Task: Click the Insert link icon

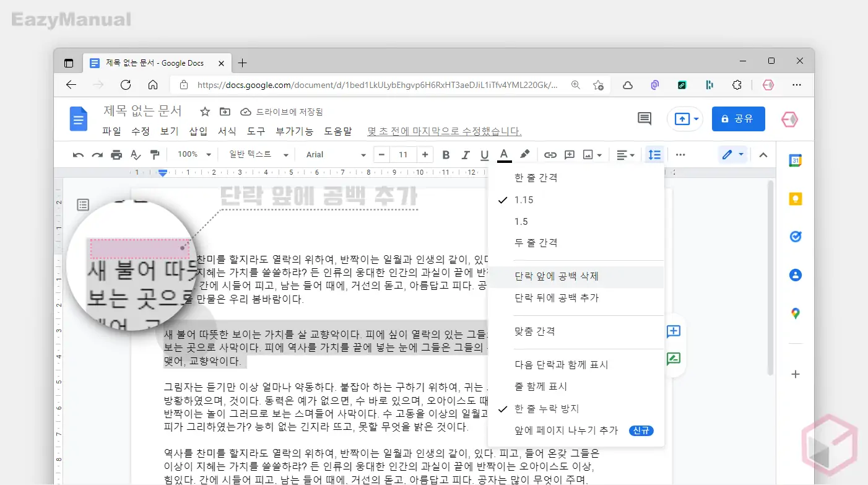Action: click(550, 155)
